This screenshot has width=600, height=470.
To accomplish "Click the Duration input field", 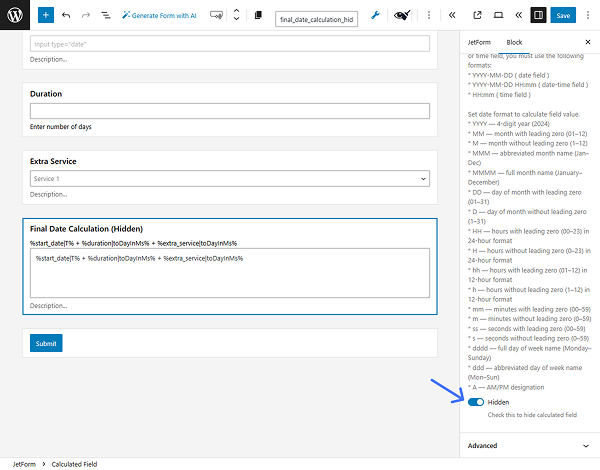I will click(230, 111).
